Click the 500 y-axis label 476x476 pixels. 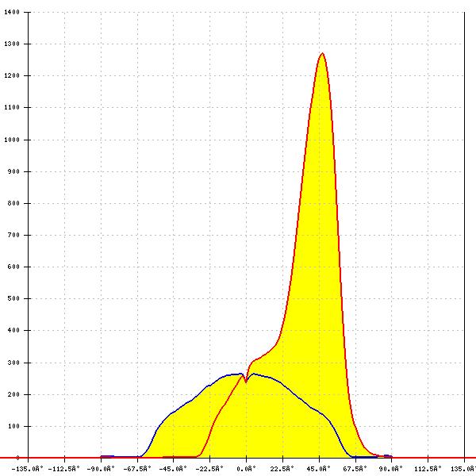point(13,298)
